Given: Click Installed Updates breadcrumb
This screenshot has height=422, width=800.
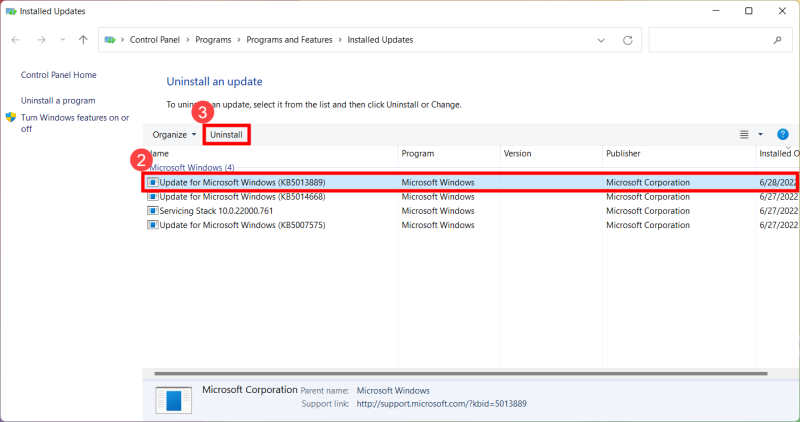Looking at the screenshot, I should click(x=380, y=40).
